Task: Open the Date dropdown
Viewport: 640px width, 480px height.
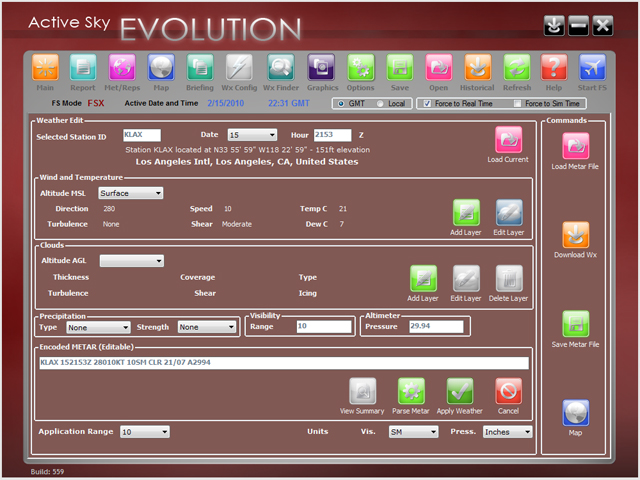Action: [252, 135]
